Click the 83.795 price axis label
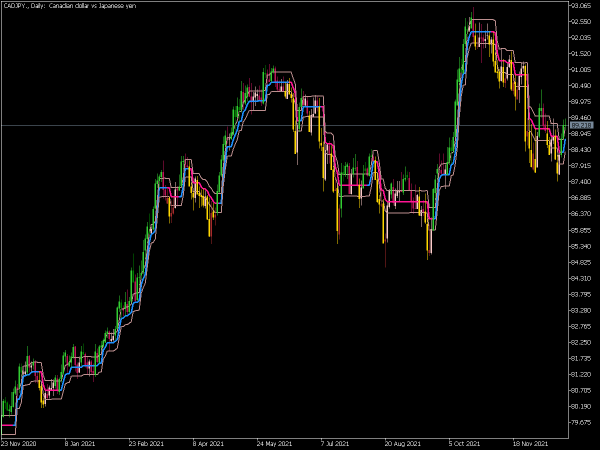The height and width of the screenshot is (450, 600). tap(580, 295)
